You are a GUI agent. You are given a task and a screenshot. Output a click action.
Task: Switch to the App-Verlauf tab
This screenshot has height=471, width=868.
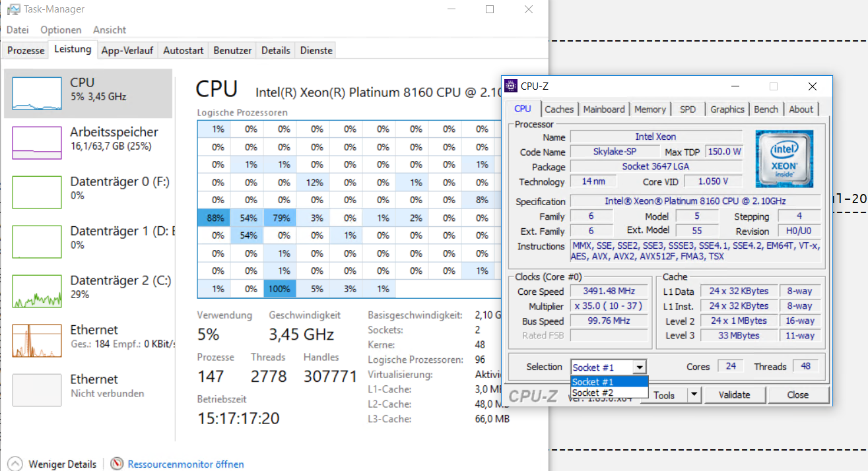coord(127,50)
